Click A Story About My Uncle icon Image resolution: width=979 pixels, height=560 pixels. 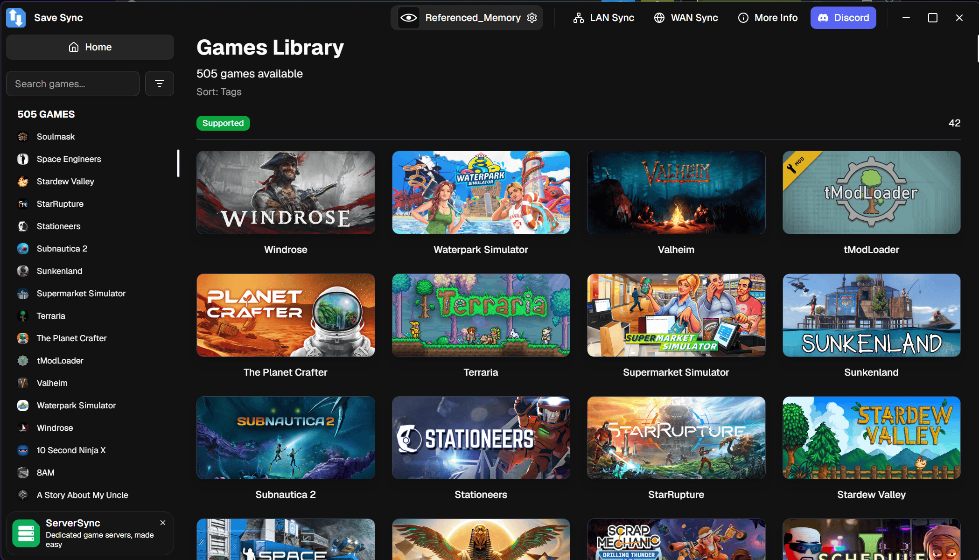(23, 495)
